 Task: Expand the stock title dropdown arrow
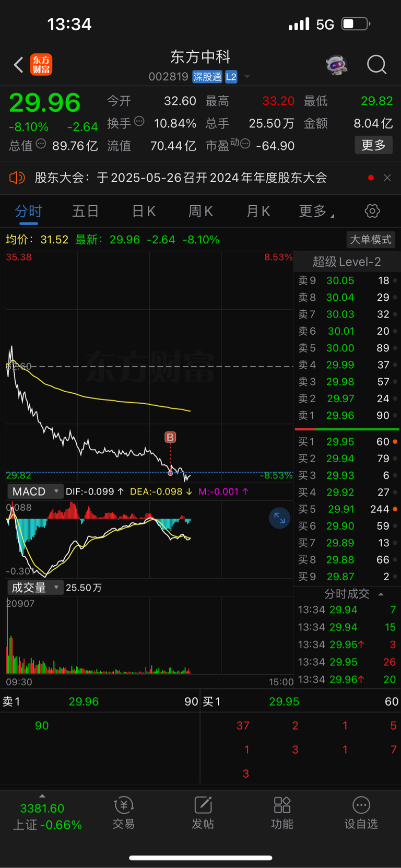[247, 77]
